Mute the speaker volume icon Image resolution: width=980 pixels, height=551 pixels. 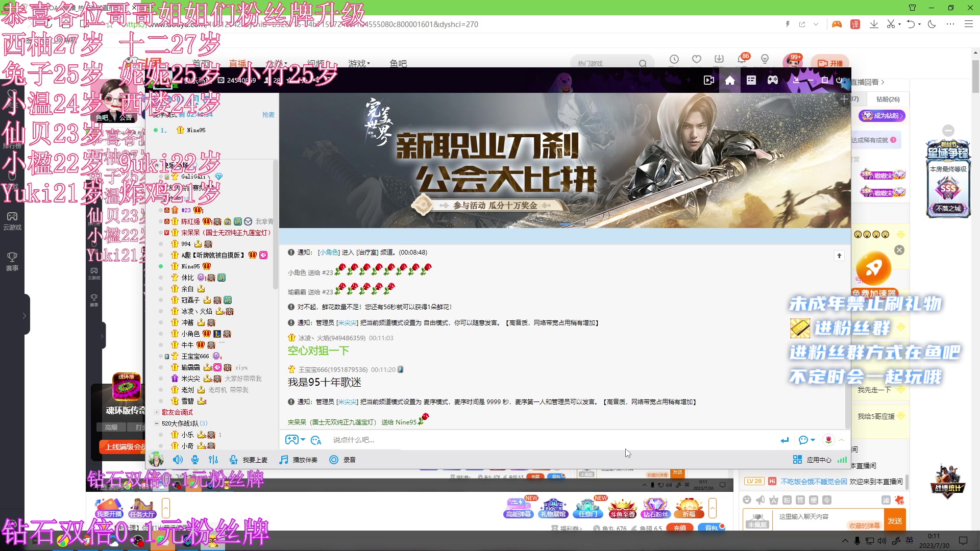coord(178,460)
